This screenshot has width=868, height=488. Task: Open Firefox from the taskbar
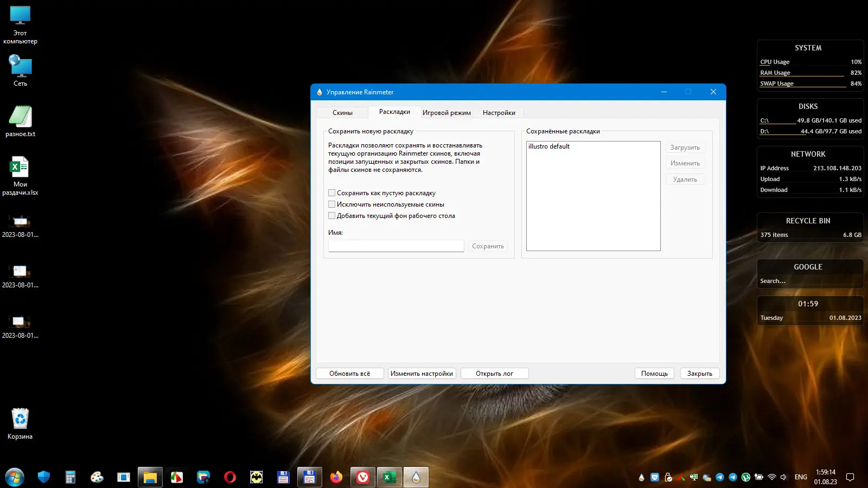[x=336, y=477]
